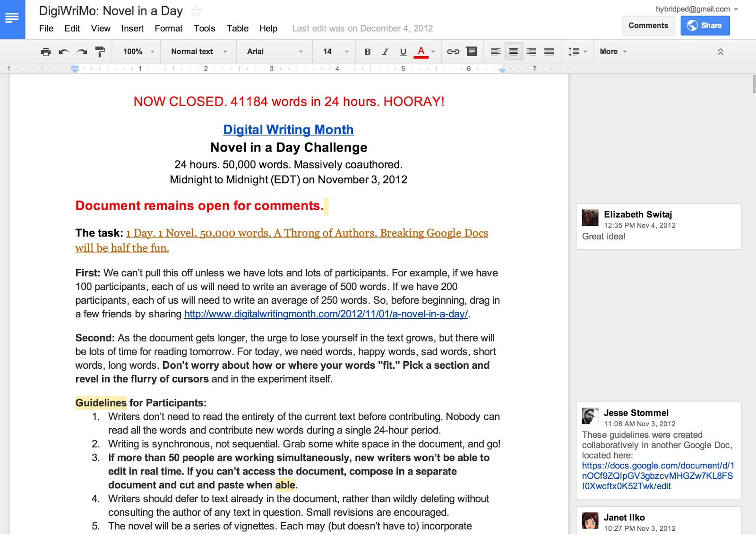Click the Print icon
Screen dimensions: 756x535
(x=46, y=51)
